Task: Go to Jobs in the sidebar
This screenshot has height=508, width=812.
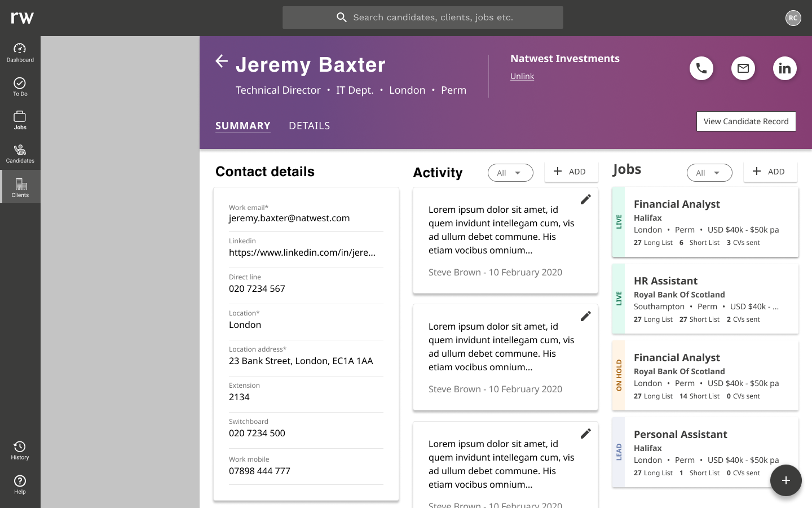Action: click(x=20, y=120)
